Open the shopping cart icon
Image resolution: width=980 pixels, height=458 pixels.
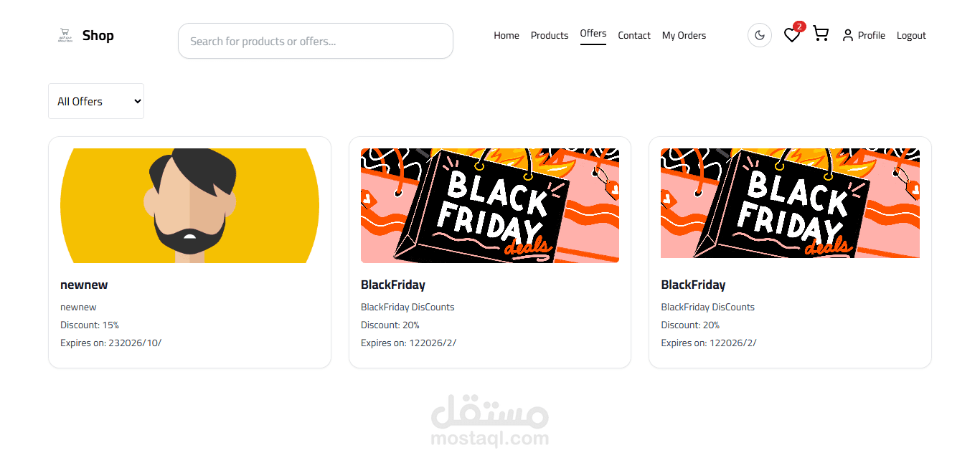(821, 34)
